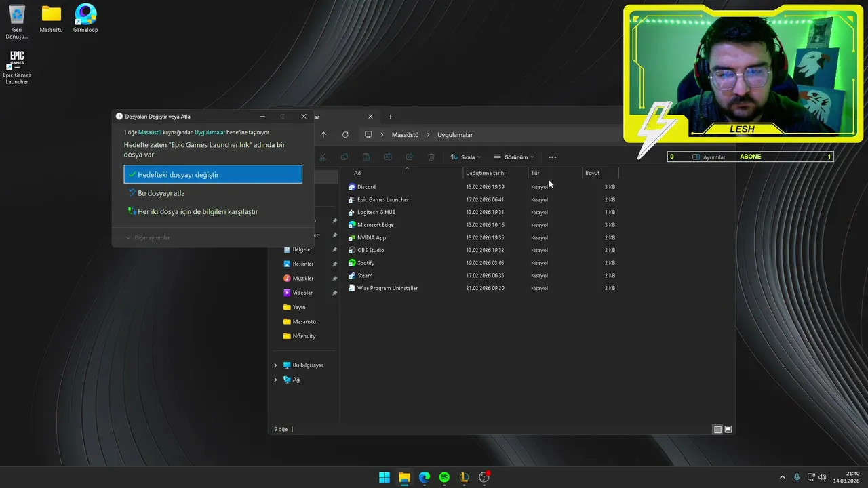The width and height of the screenshot is (868, 488).
Task: Click the Masaüstü source link in dialog
Action: (x=150, y=132)
